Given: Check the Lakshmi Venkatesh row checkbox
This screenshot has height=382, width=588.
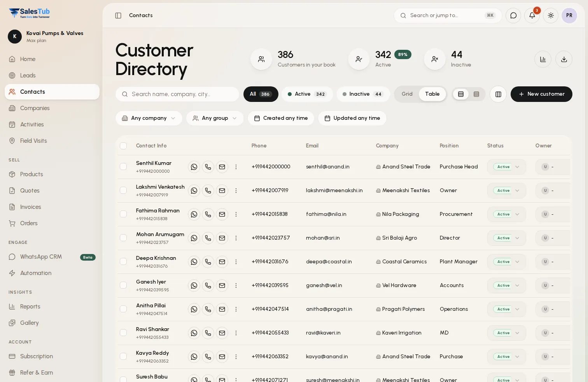Looking at the screenshot, I should (x=123, y=190).
